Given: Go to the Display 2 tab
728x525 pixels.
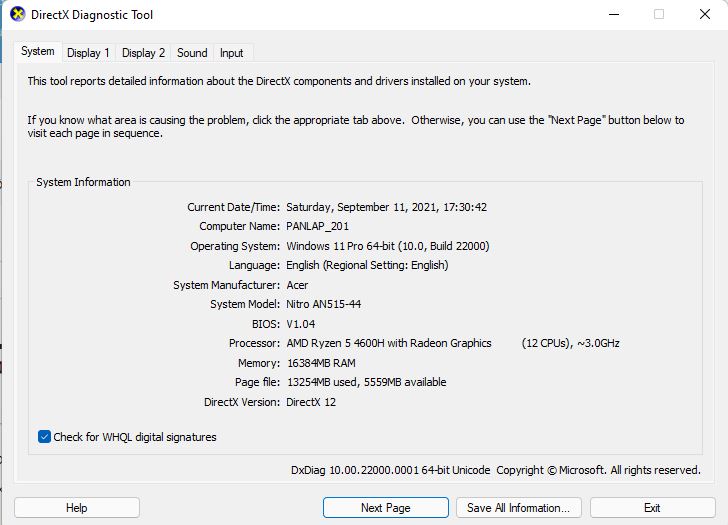Looking at the screenshot, I should (143, 53).
